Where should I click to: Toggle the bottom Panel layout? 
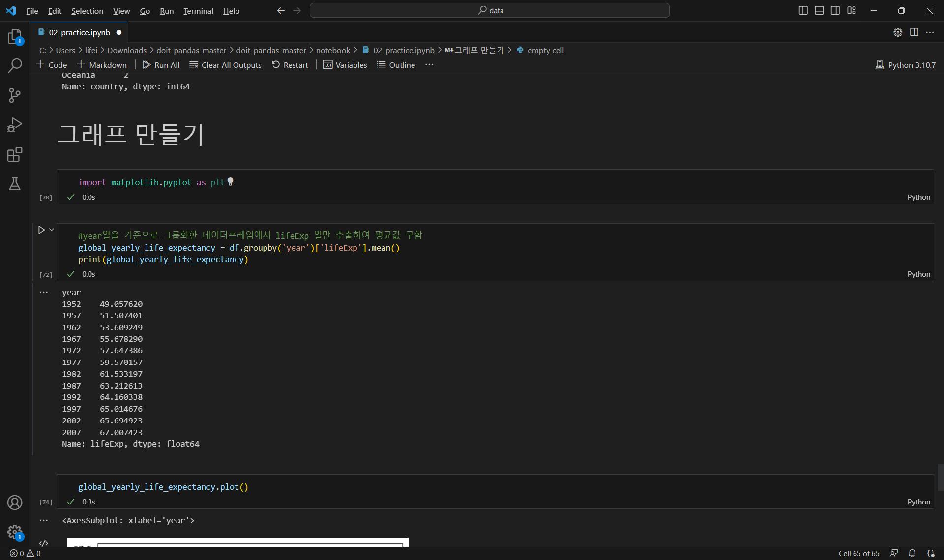(819, 10)
